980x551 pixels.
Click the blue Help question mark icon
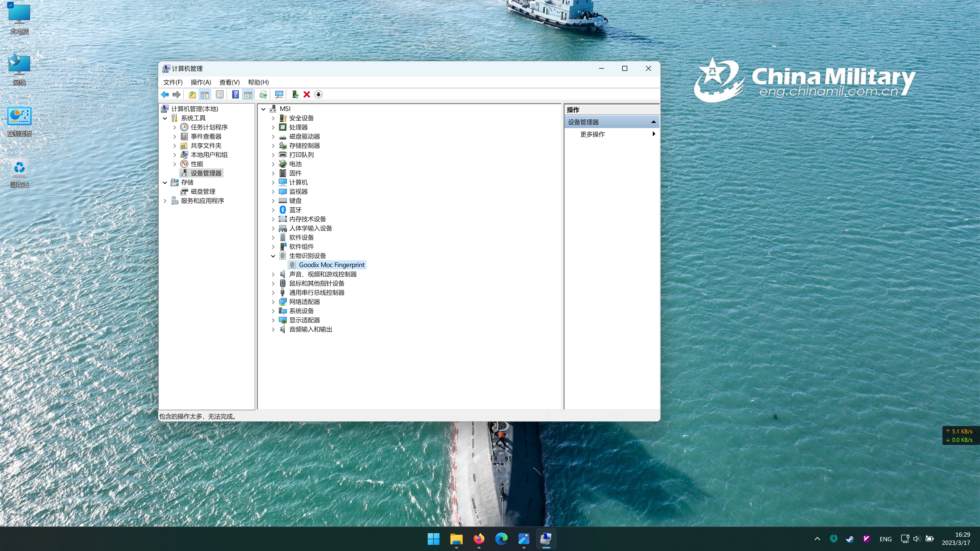click(x=236, y=94)
